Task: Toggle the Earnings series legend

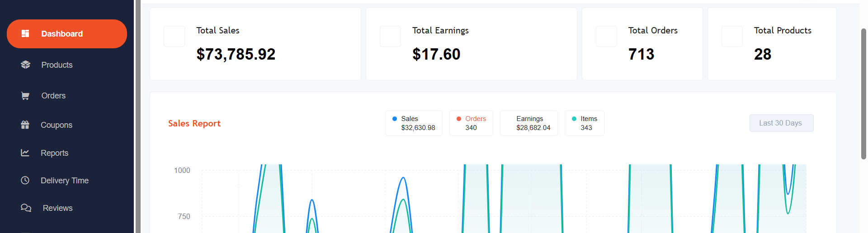Action: tap(529, 123)
